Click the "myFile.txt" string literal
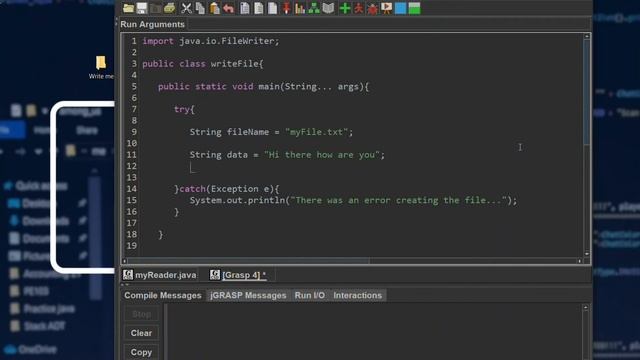This screenshot has width=640, height=360. (x=316, y=132)
